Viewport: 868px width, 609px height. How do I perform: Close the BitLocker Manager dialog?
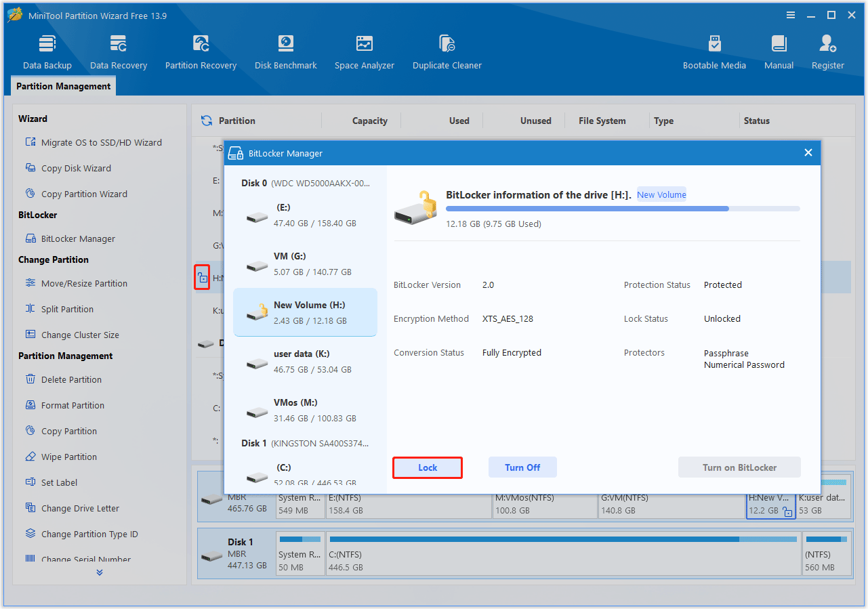click(808, 153)
